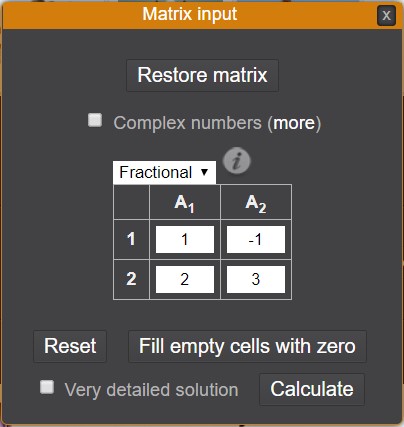Click the Matrix input title bar
The image size is (404, 427).
click(x=190, y=15)
